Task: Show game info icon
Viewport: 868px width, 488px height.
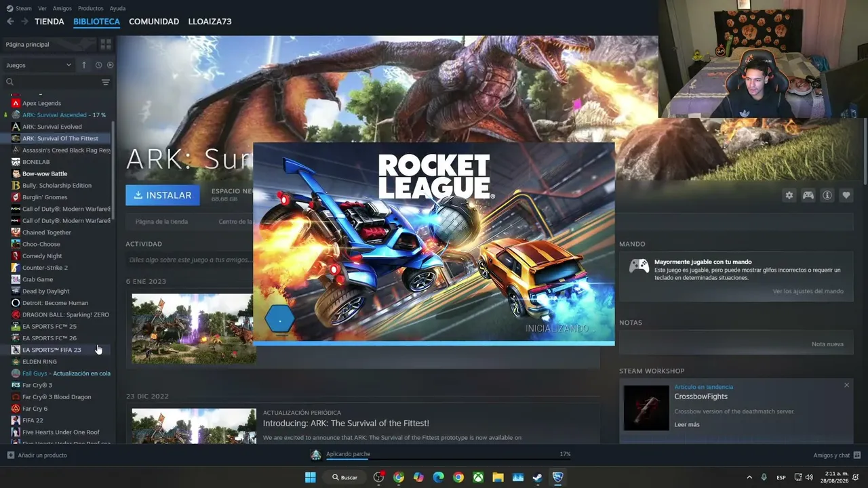Action: (x=827, y=195)
